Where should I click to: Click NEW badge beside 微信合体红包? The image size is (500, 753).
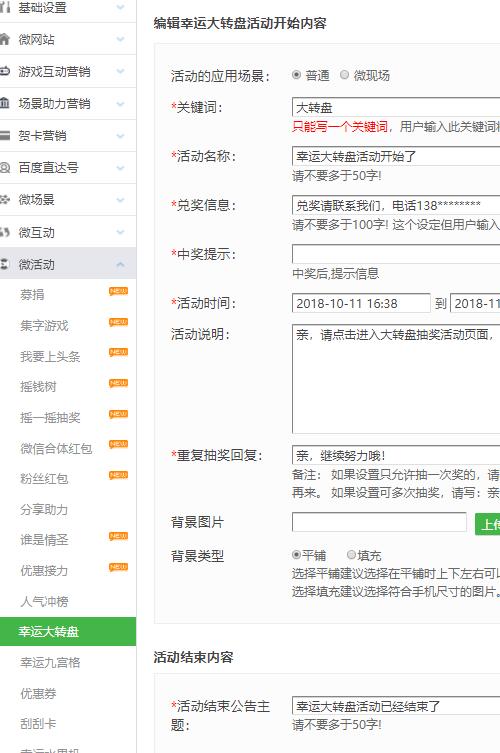click(118, 444)
